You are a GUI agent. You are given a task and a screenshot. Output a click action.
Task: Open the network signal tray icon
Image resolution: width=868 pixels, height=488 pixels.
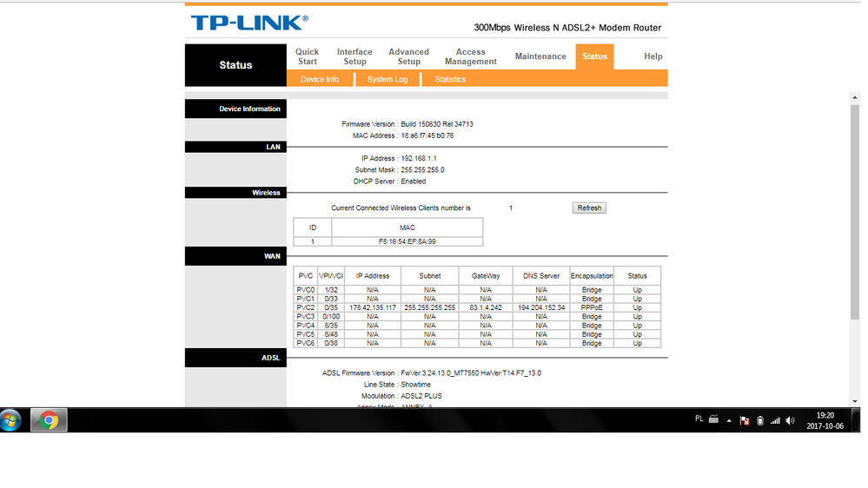tap(775, 420)
